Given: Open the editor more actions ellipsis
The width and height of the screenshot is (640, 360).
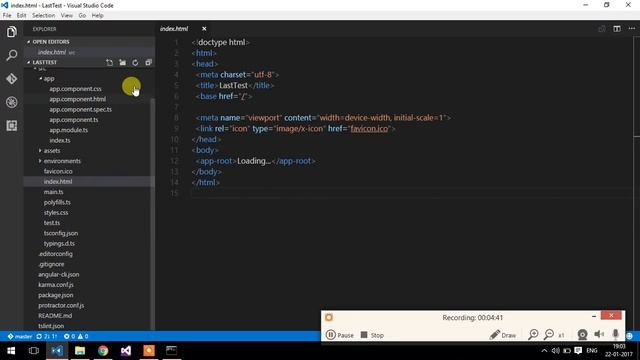Looking at the screenshot, I should pyautogui.click(x=632, y=29).
